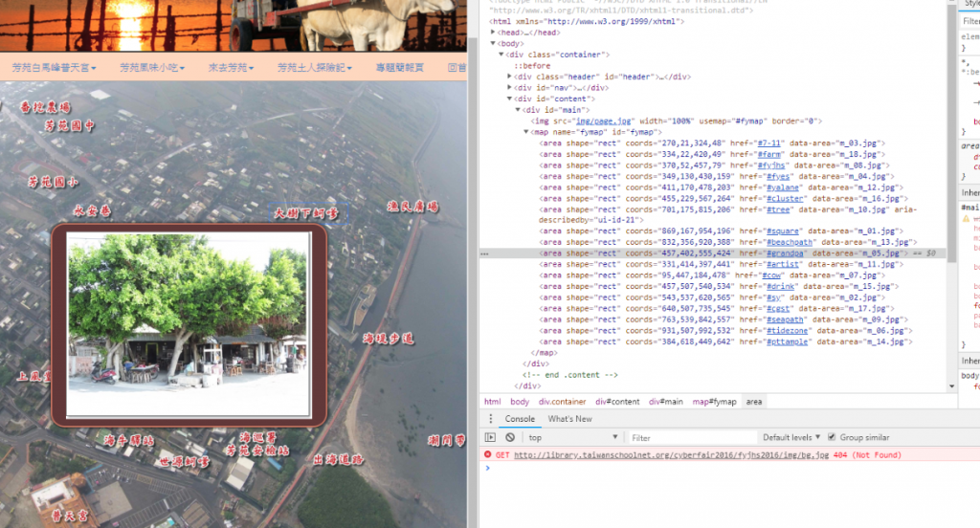980x528 pixels.
Task: Click the 漁民廣場 map label
Action: pyautogui.click(x=413, y=207)
